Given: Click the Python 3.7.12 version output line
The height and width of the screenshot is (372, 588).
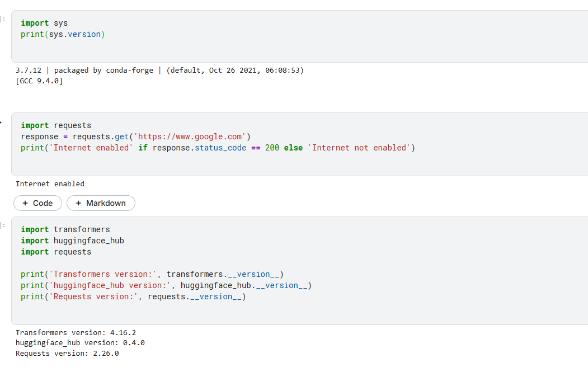Looking at the screenshot, I should coord(159,70).
